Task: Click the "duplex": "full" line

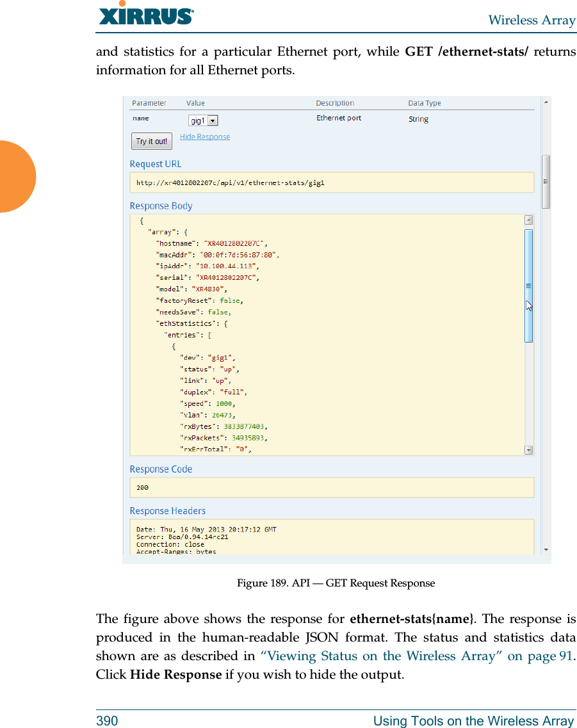Action: pos(213,392)
